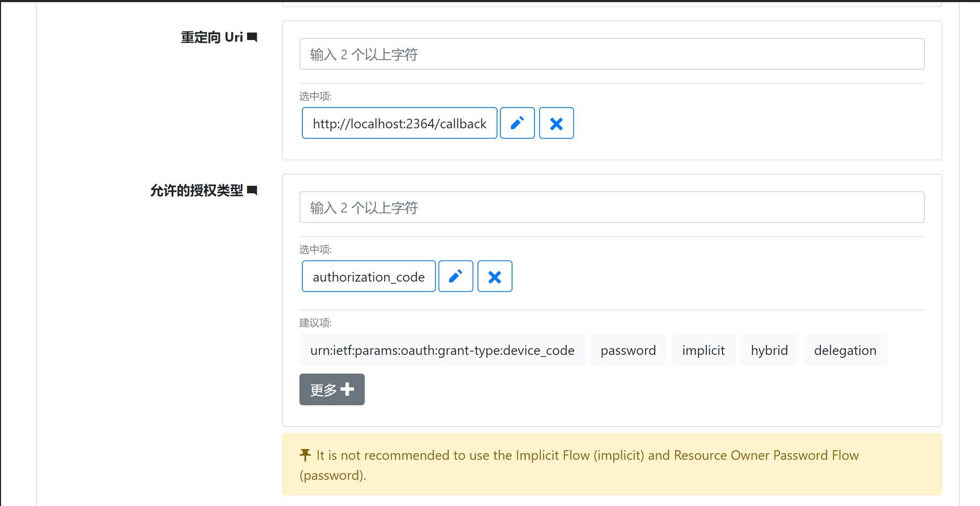Click the grant type search input field
This screenshot has height=506, width=980.
[x=611, y=207]
